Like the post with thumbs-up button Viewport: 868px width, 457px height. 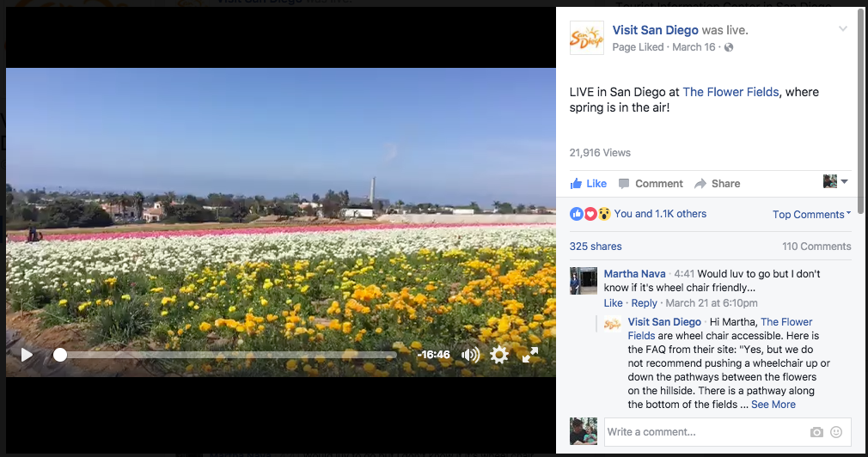pos(589,184)
